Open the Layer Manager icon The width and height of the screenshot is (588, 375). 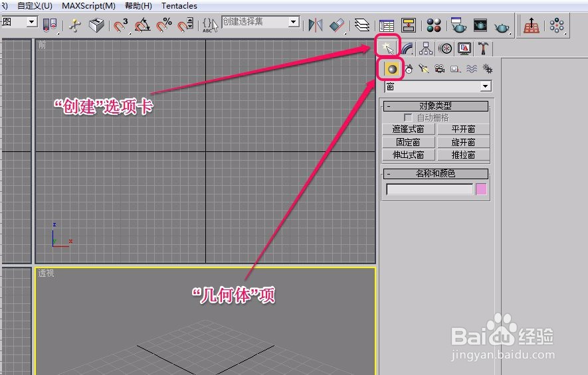pos(362,25)
